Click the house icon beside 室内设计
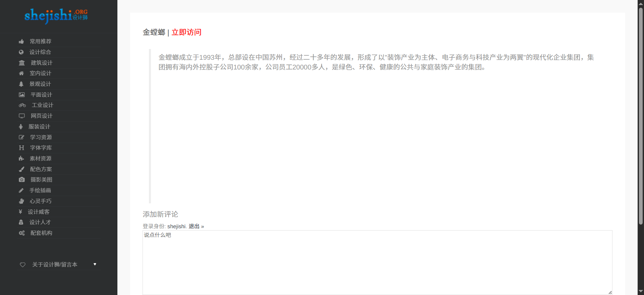 (x=21, y=73)
